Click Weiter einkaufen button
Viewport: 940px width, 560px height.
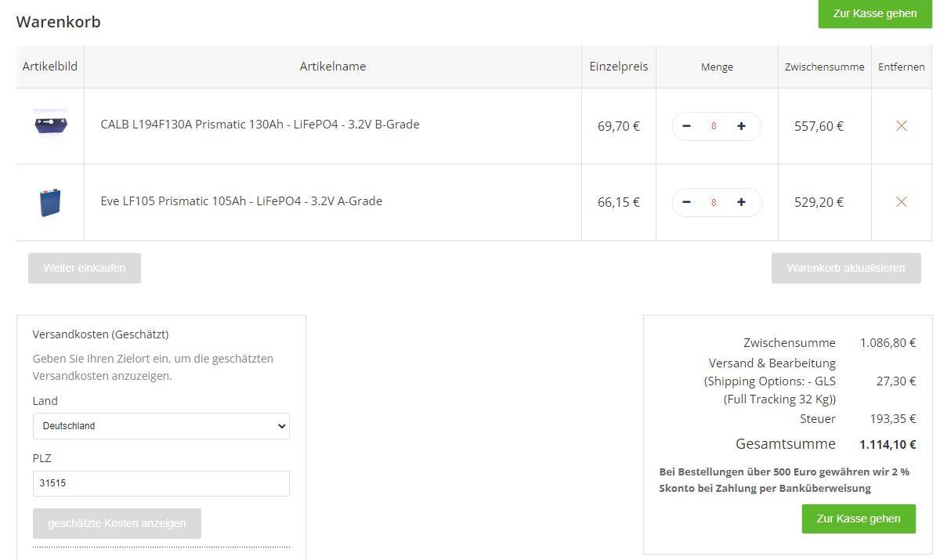pyautogui.click(x=85, y=268)
